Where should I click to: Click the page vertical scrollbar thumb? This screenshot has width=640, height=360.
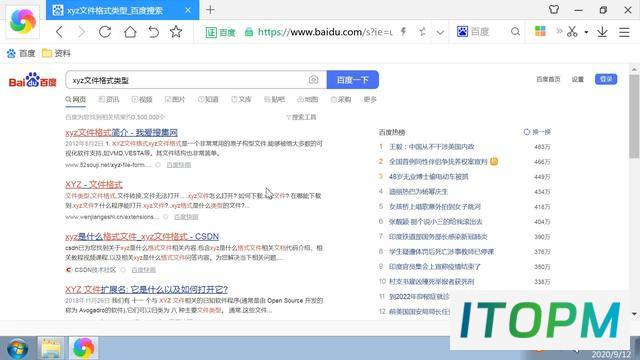point(634,116)
